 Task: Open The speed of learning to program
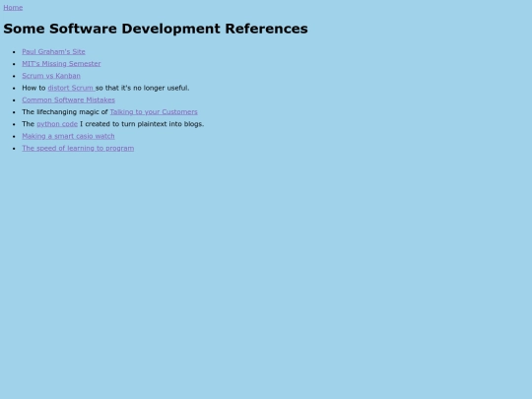78,148
